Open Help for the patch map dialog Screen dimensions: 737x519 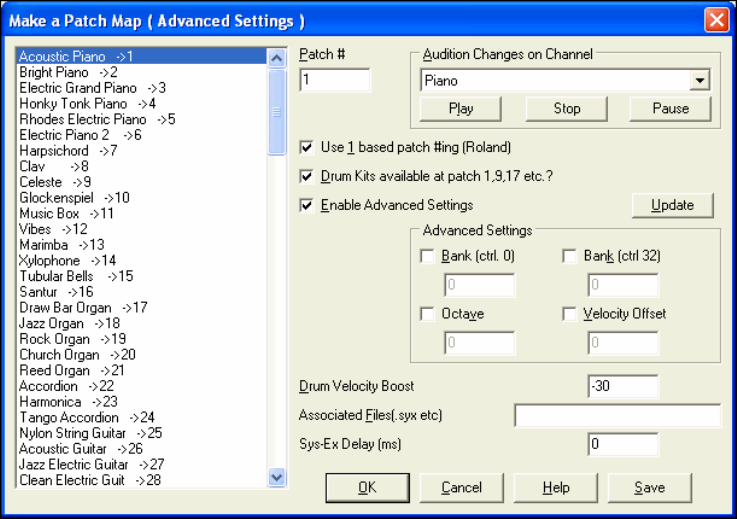tap(556, 488)
